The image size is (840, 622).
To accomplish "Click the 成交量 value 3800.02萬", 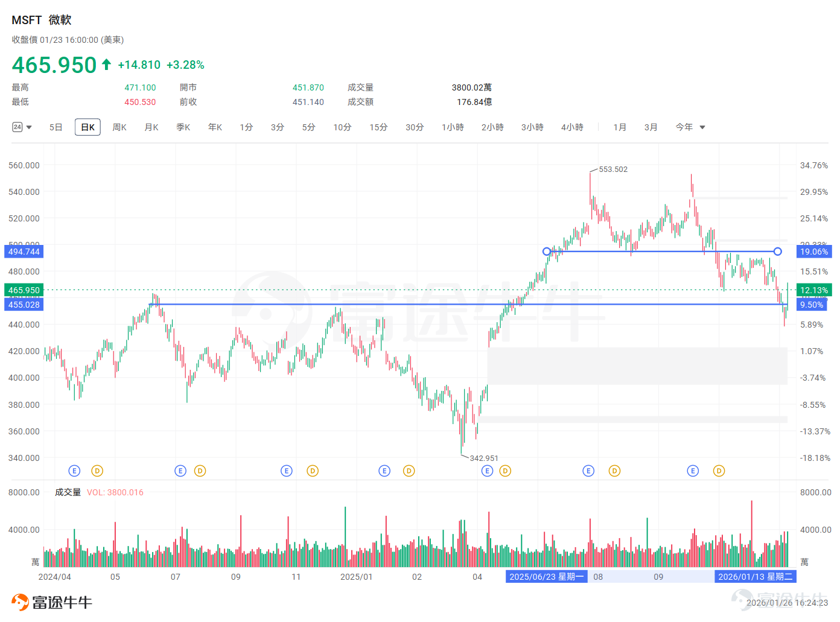I will tap(472, 87).
